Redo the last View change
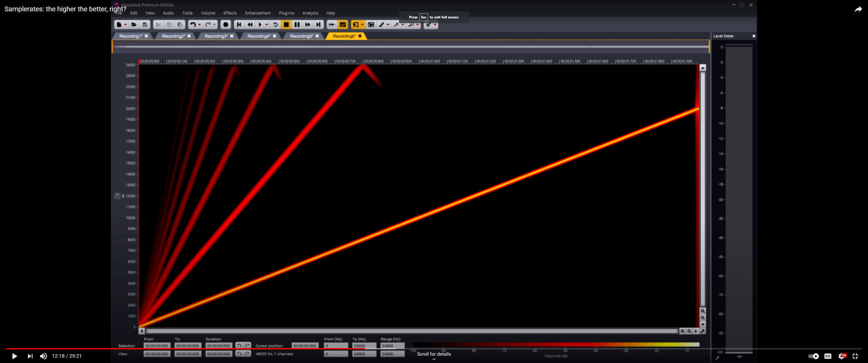The height and width of the screenshot is (363, 868). tap(247, 354)
